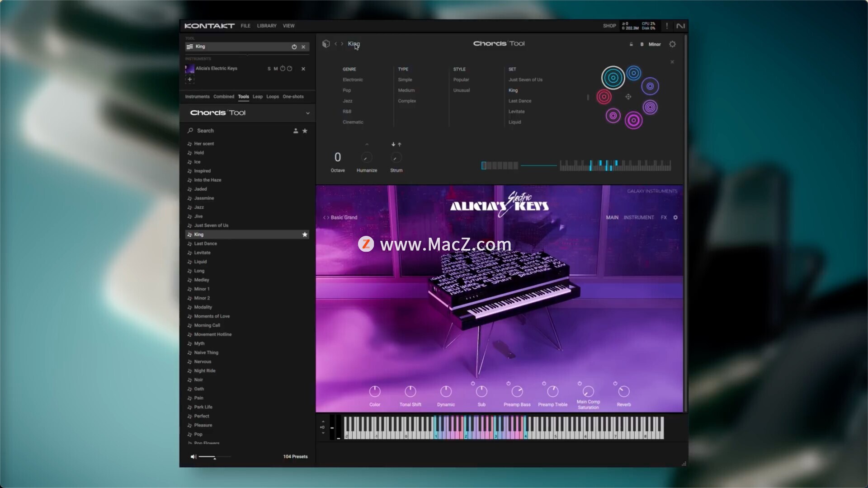Image resolution: width=868 pixels, height=488 pixels.
Task: Choose Electronic genre filter
Action: pos(353,80)
